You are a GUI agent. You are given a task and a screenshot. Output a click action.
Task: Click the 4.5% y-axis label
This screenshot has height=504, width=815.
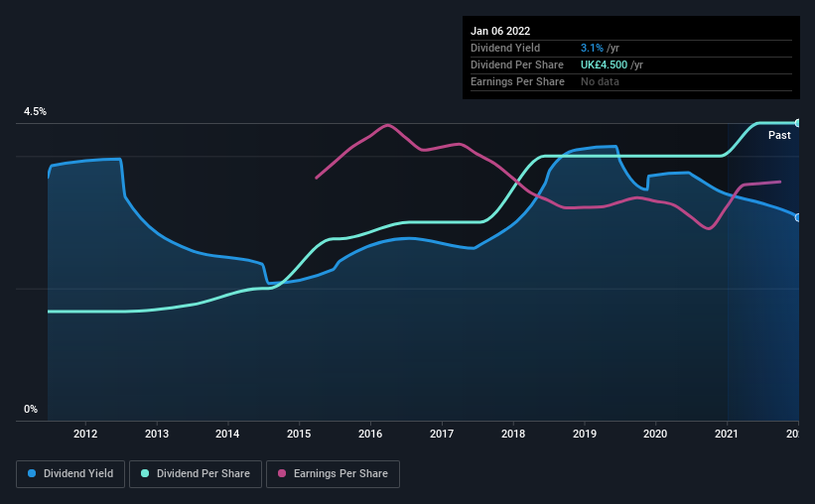(35, 112)
